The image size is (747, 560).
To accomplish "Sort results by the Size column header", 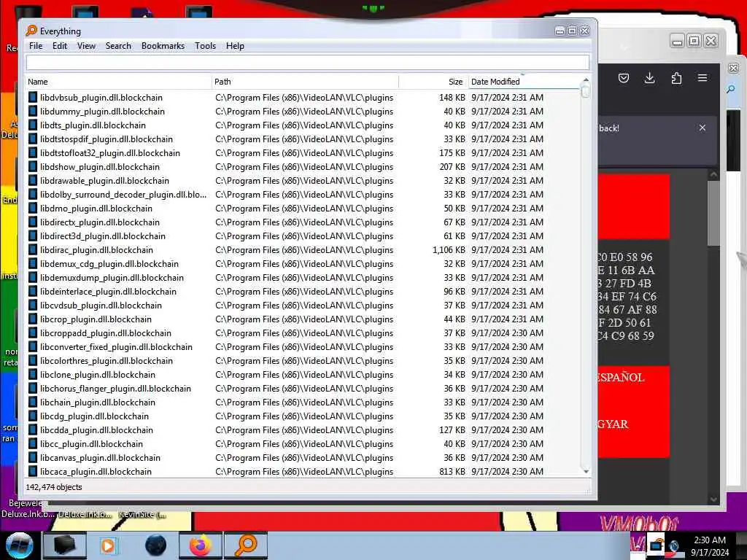I will click(433, 82).
